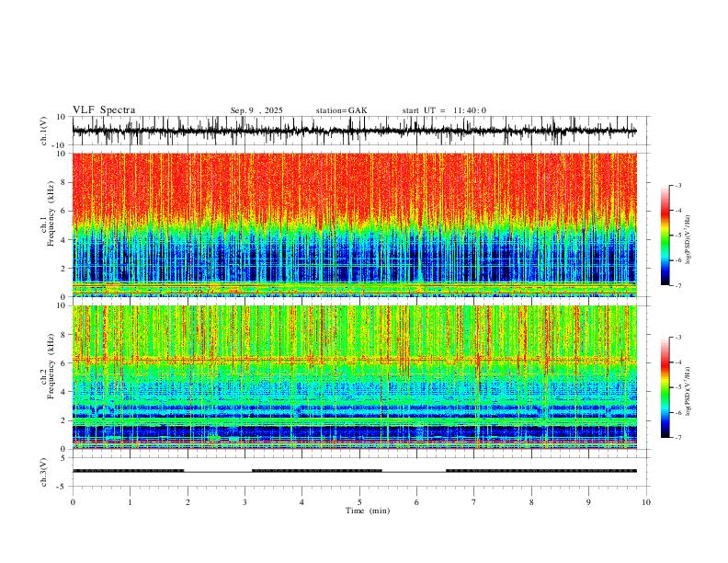This screenshot has height=563, width=728.
Task: Click the 'Sep. 9, 2025' date text
Action: pyautogui.click(x=256, y=110)
